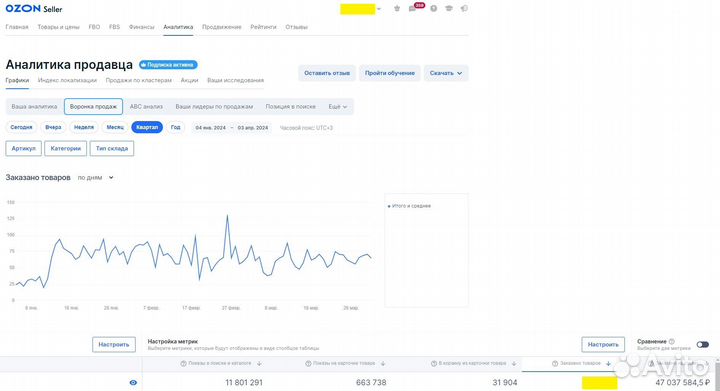The height and width of the screenshot is (391, 720).
Task: Click info icon next to Сравнение
Action: [672, 341]
